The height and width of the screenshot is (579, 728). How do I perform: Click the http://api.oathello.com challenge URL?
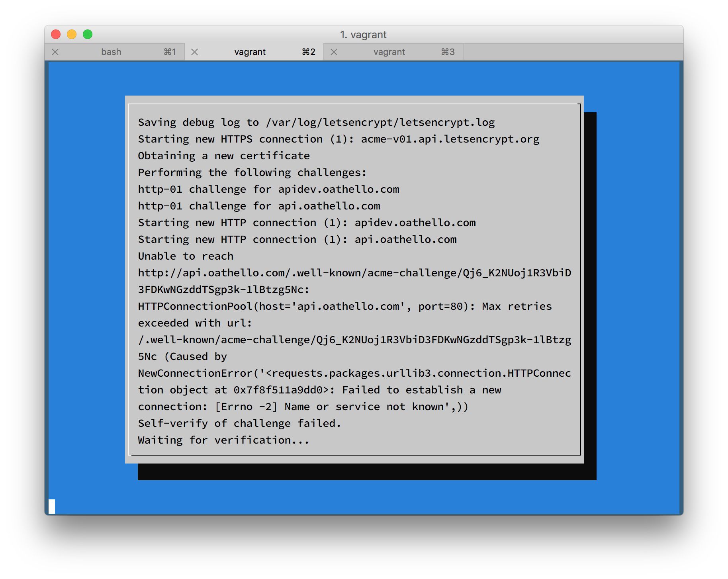point(354,273)
